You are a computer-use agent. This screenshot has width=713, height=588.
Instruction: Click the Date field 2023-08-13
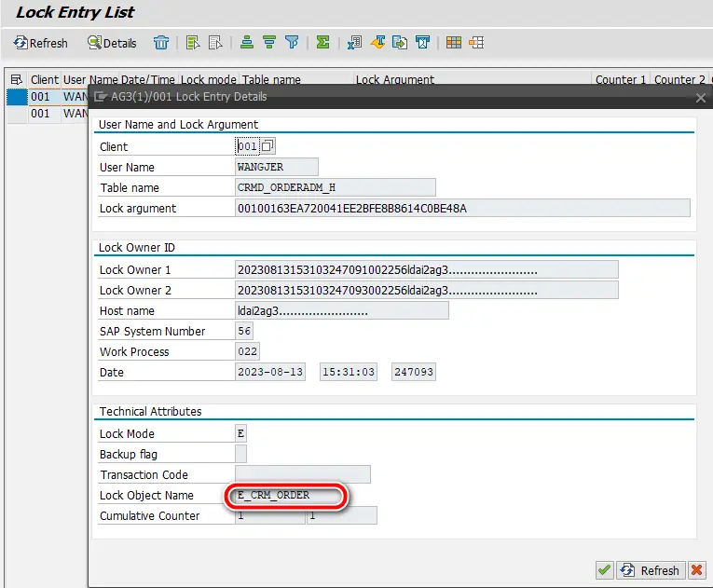point(270,372)
